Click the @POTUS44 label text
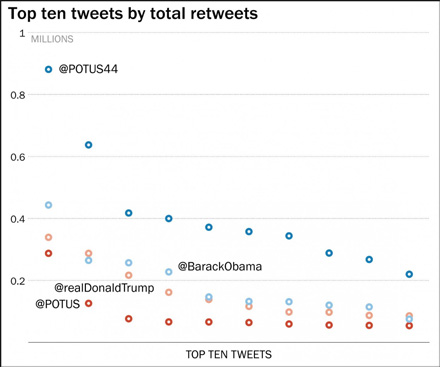The image size is (440, 367). (x=88, y=69)
